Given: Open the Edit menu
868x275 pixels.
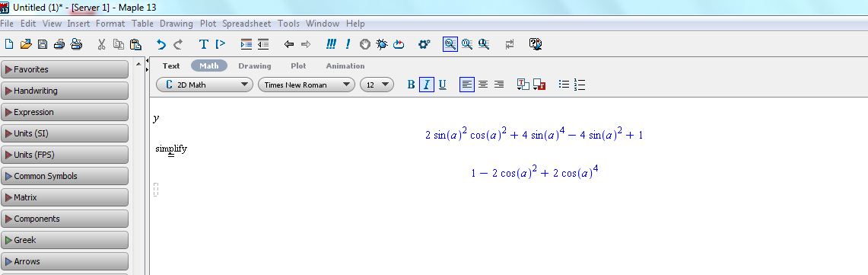Looking at the screenshot, I should [28, 24].
